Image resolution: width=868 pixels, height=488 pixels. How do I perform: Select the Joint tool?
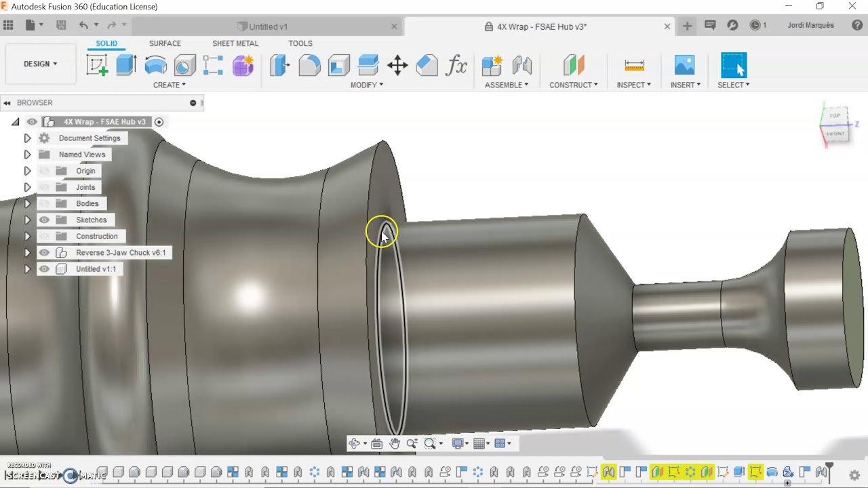521,65
